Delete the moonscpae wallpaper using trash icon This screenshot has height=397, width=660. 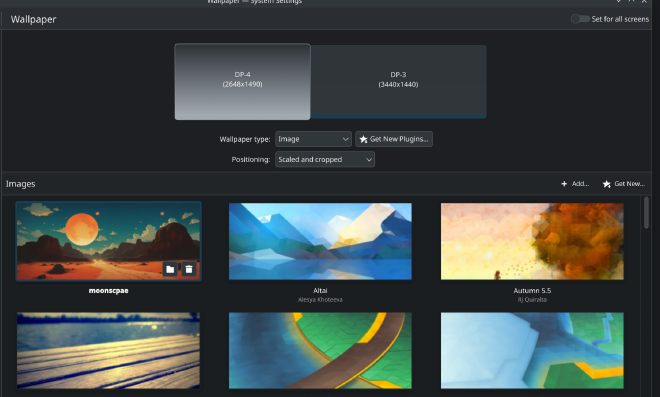tap(189, 269)
